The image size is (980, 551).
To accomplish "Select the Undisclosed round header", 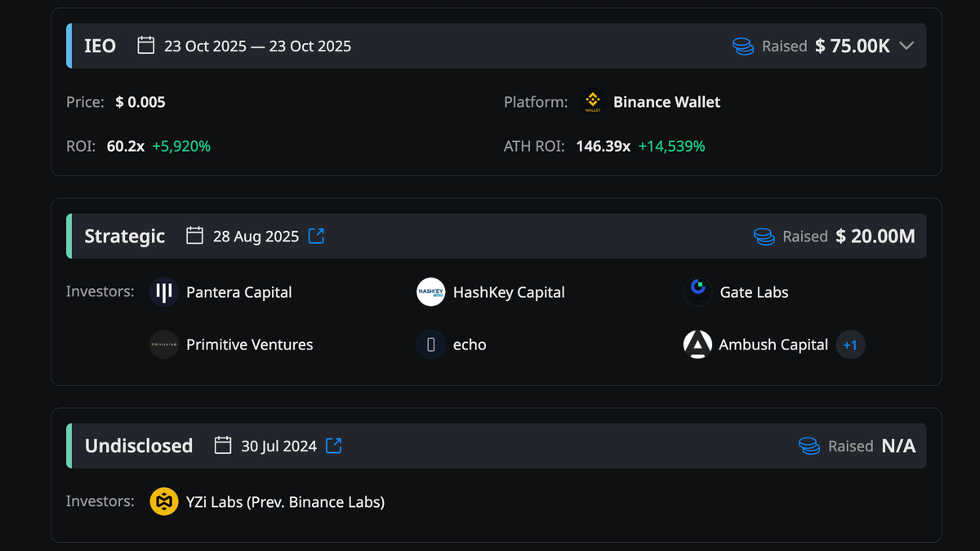I will (x=139, y=446).
